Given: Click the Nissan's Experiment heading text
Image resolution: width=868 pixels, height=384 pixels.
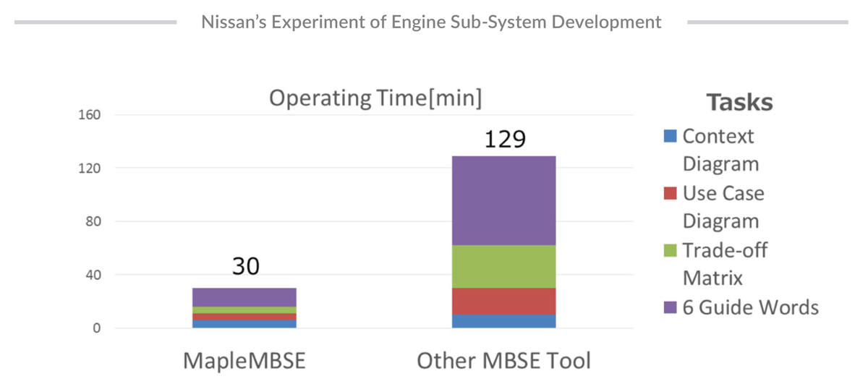Looking at the screenshot, I should point(431,22).
